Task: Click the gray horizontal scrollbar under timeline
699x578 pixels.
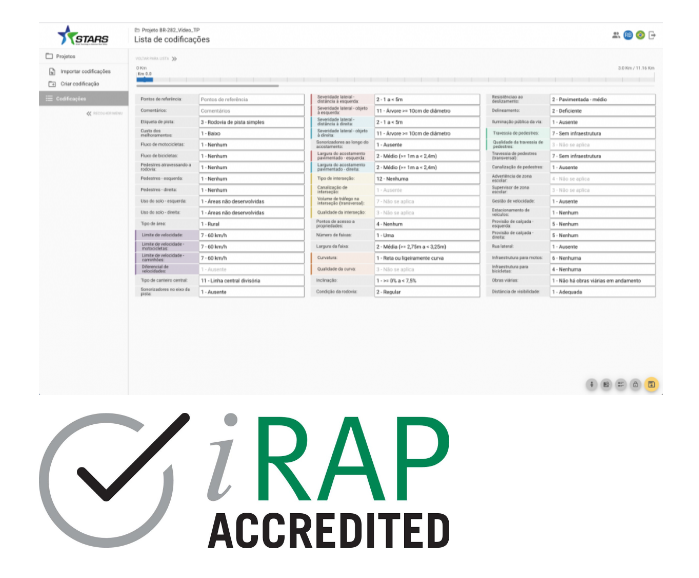Action: click(208, 86)
